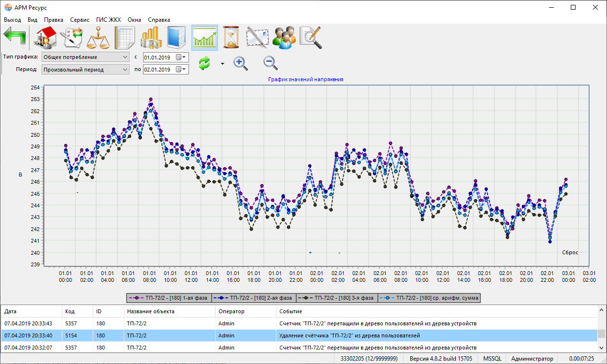Toggle the 'ср. арифм. сумма' legend series
This screenshot has height=364, width=607.
(x=430, y=298)
